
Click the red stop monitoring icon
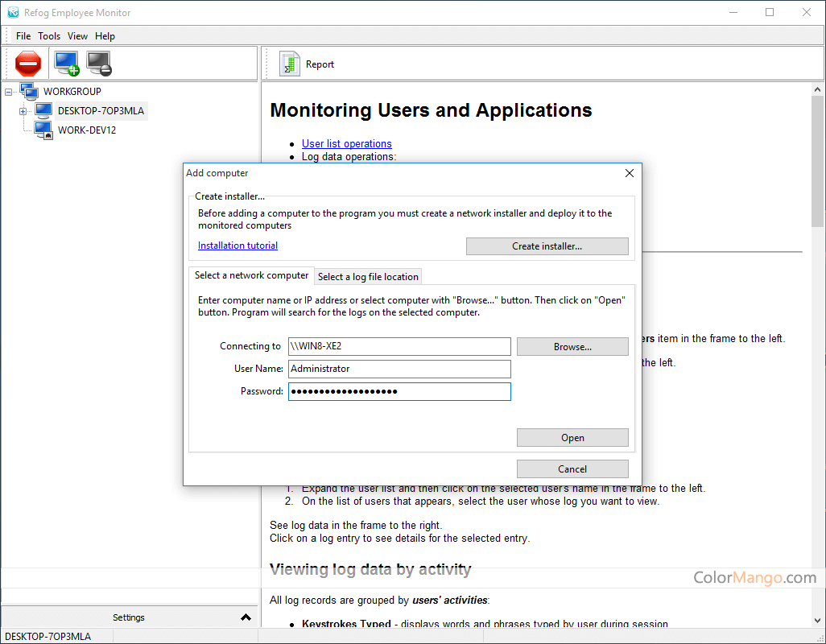click(28, 63)
